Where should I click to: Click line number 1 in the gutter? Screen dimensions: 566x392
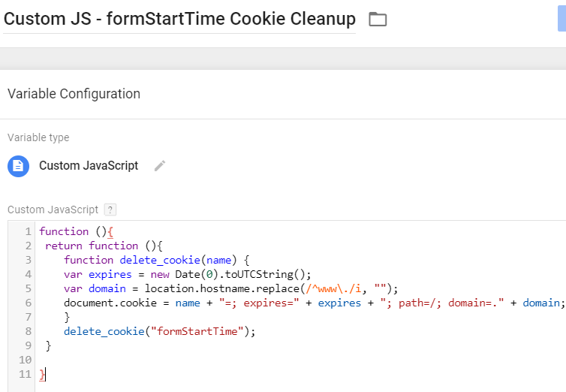tap(28, 231)
